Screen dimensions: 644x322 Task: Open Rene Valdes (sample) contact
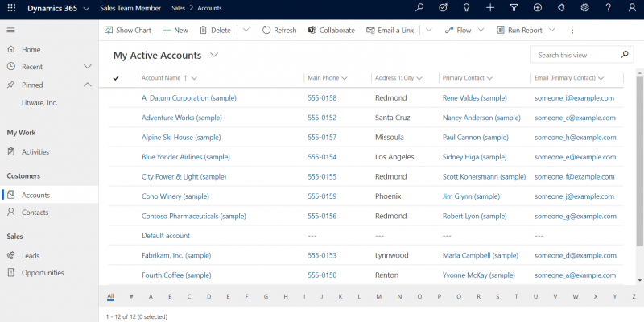point(474,97)
